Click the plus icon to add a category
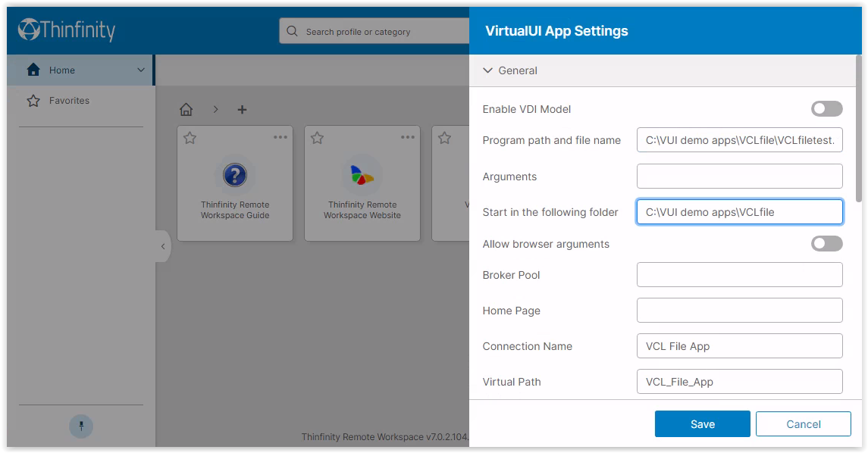 click(x=242, y=110)
